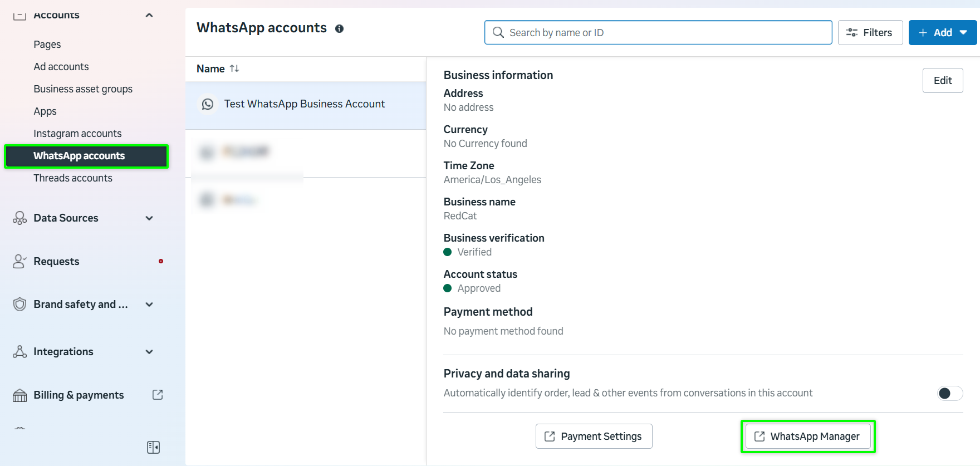980x466 pixels.
Task: Click the Integrations icon in the sidebar
Action: pos(19,352)
